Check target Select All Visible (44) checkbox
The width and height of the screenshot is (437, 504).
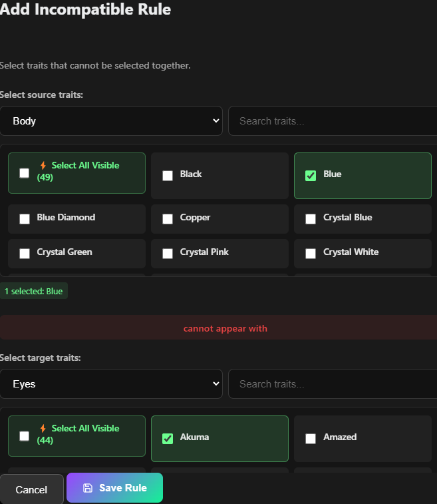click(25, 436)
